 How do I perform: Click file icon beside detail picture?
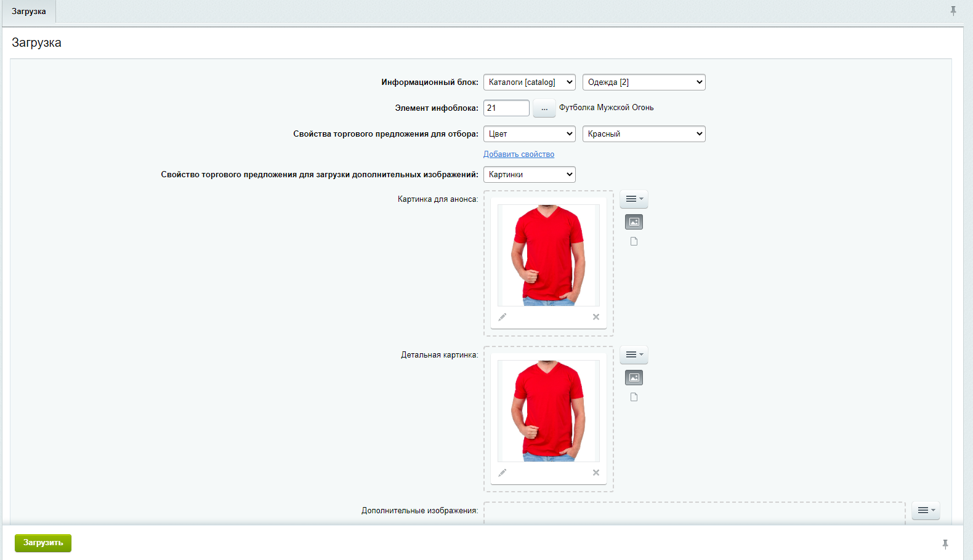coord(634,397)
